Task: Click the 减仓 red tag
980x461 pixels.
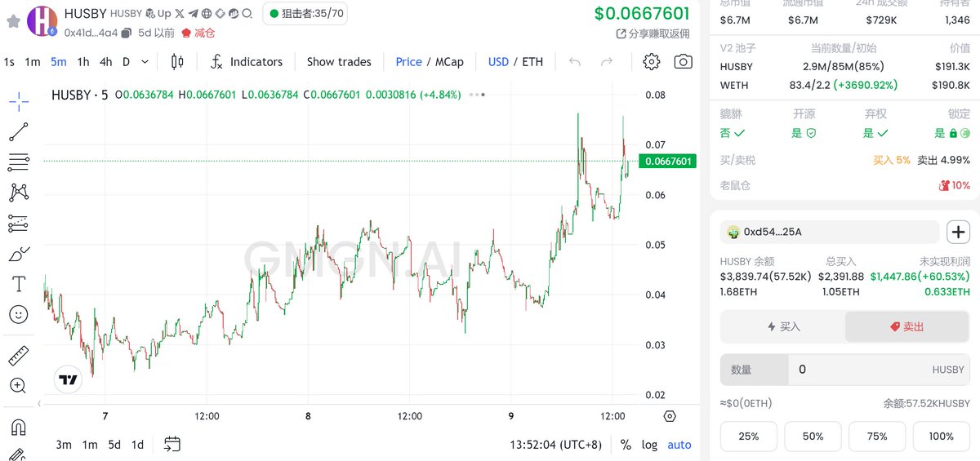Action: pos(198,33)
